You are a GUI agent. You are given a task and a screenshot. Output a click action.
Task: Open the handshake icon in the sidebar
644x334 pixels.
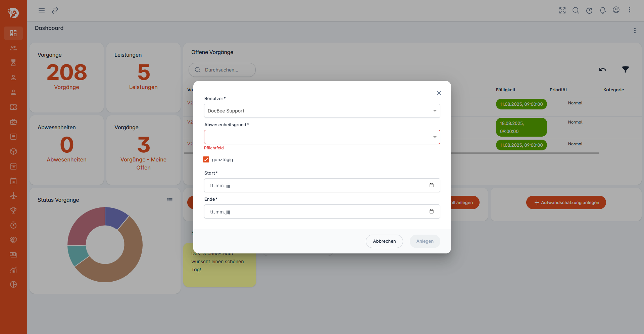coord(13,240)
